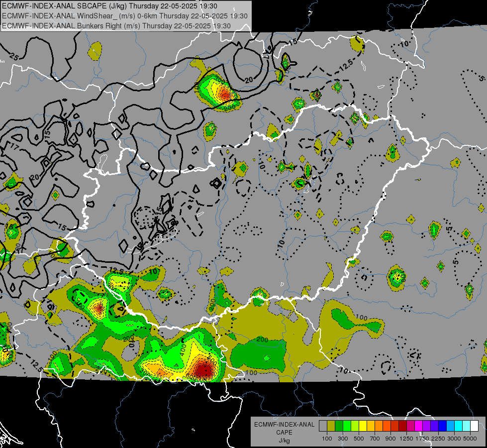Click the legend label '500'
Image resolution: width=487 pixels, height=448 pixels.
click(359, 439)
